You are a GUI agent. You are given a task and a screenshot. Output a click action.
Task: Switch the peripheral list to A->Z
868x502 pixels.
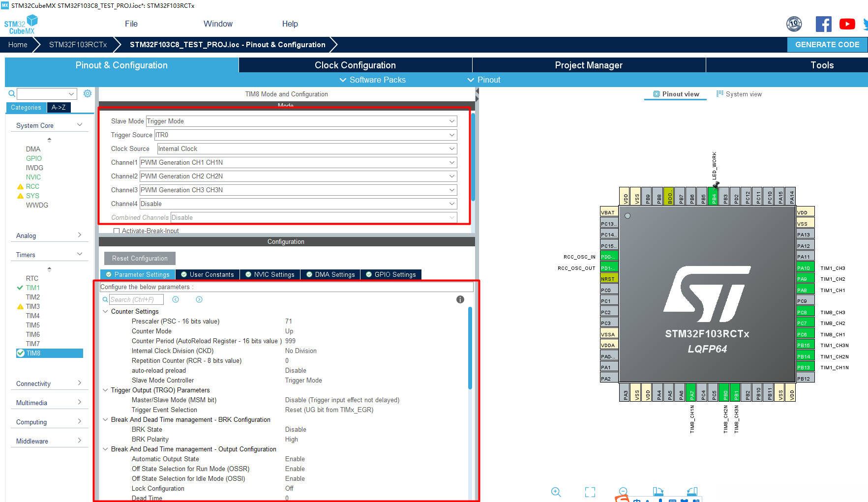pyautogui.click(x=59, y=107)
